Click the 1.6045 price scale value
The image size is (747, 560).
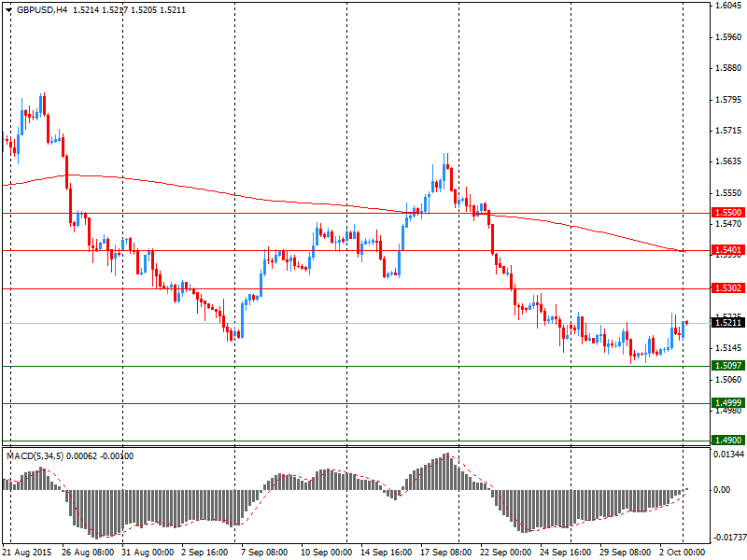coord(729,6)
